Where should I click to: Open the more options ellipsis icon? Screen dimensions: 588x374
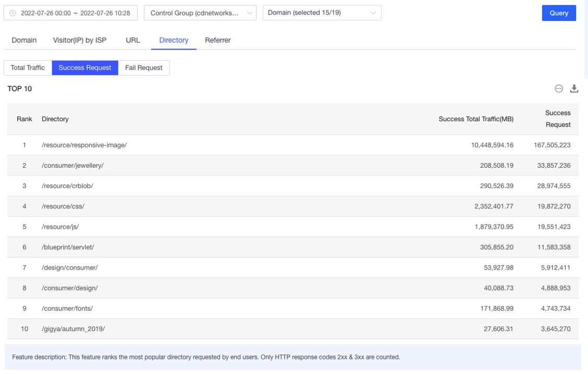point(558,89)
